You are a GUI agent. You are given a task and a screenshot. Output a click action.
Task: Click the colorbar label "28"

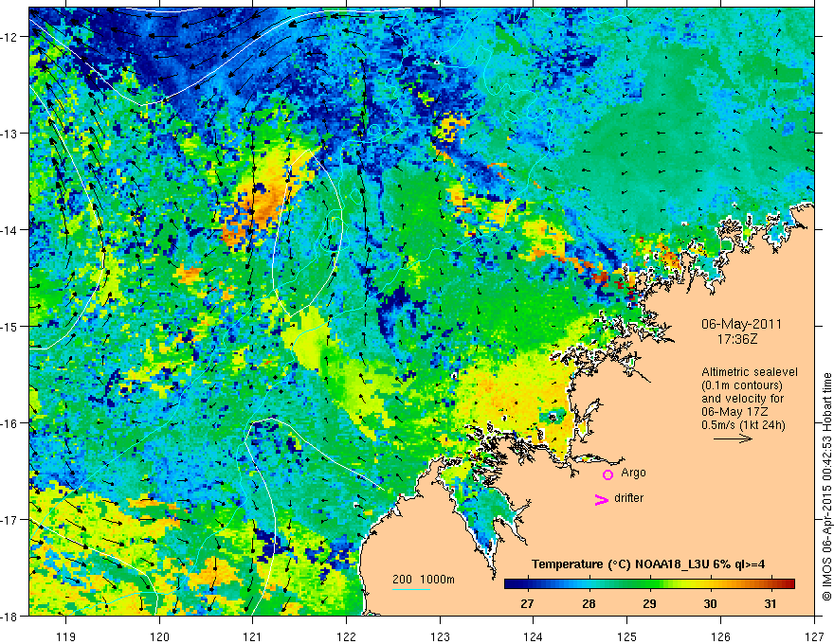tap(589, 603)
